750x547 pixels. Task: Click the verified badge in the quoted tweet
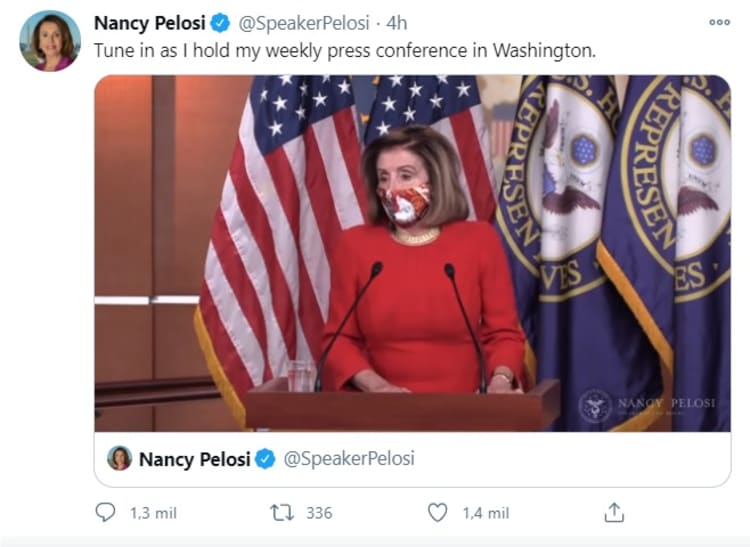(x=266, y=459)
